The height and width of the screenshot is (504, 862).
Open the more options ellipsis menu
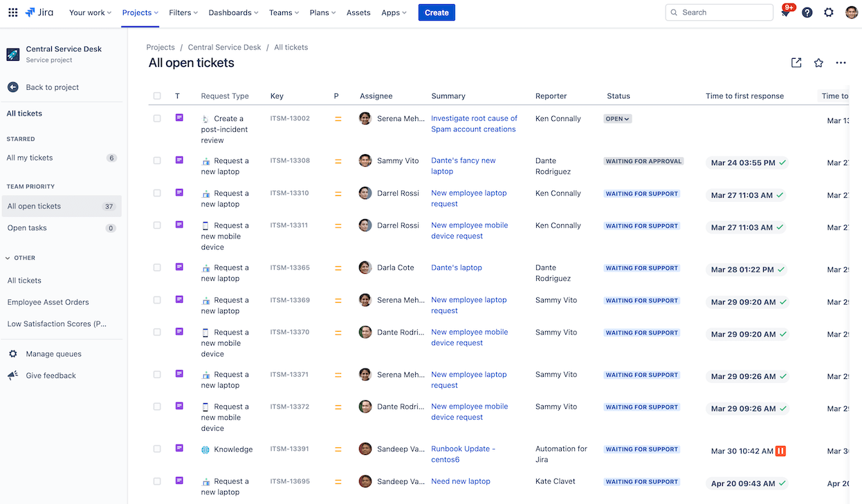[841, 62]
